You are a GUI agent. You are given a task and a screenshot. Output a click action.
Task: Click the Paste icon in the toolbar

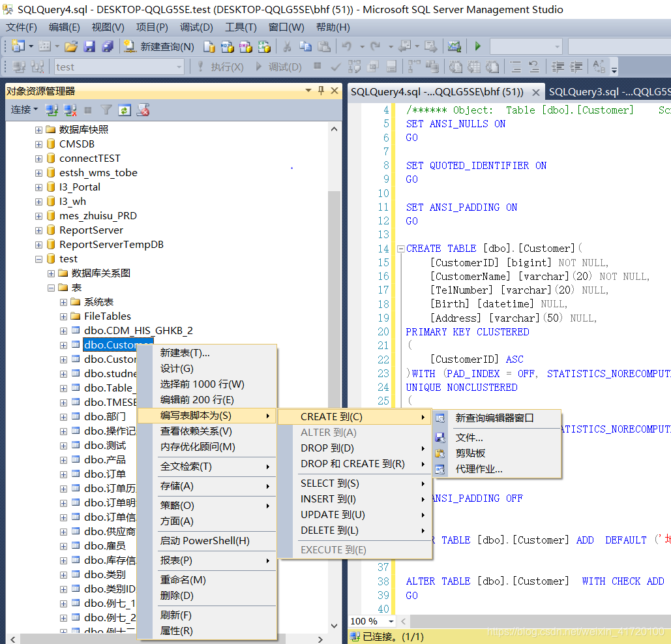(324, 46)
